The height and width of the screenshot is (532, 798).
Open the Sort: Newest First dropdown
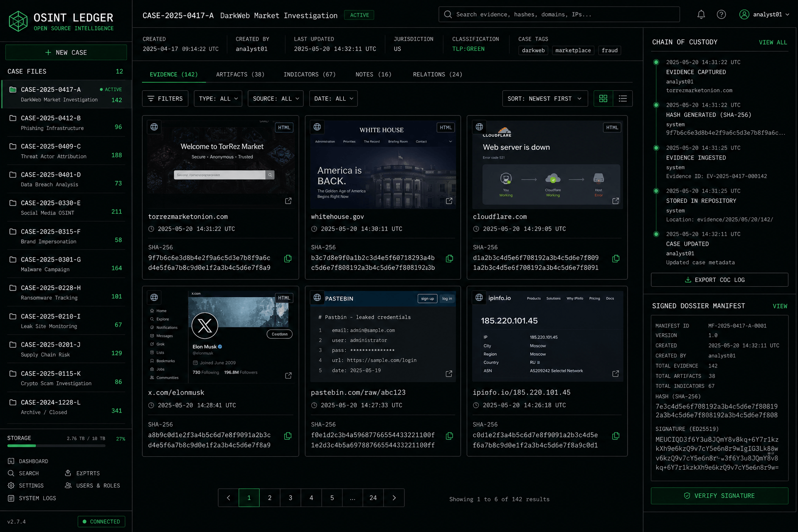pyautogui.click(x=545, y=99)
